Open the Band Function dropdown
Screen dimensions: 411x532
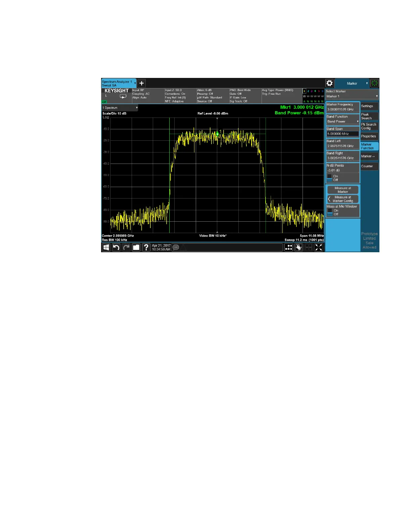(342, 122)
